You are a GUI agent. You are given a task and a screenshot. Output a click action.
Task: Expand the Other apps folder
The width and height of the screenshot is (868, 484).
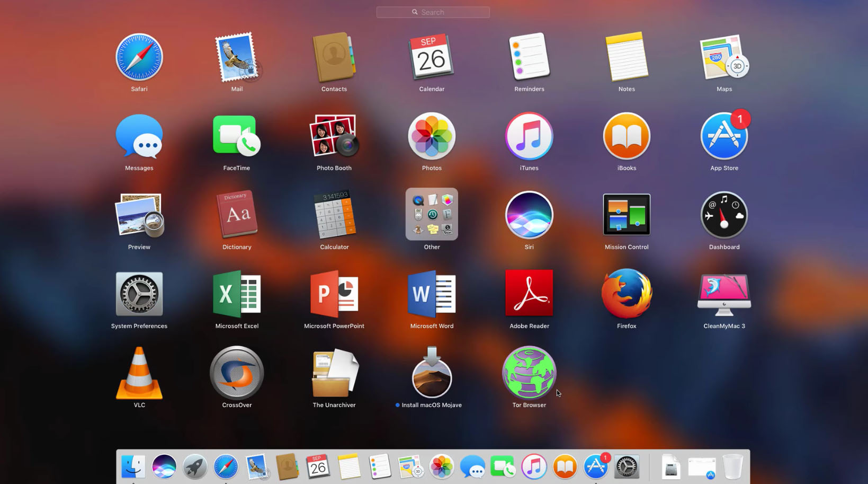point(432,214)
